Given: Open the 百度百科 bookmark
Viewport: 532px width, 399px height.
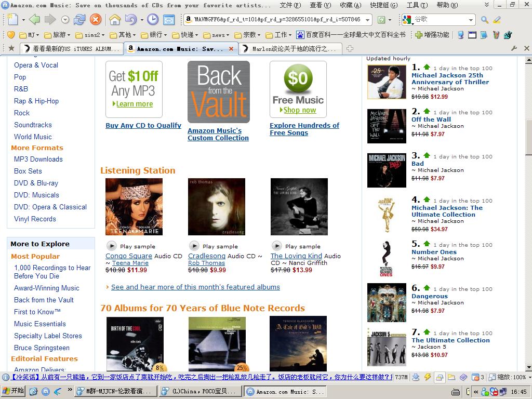Looking at the screenshot, I should point(351,35).
